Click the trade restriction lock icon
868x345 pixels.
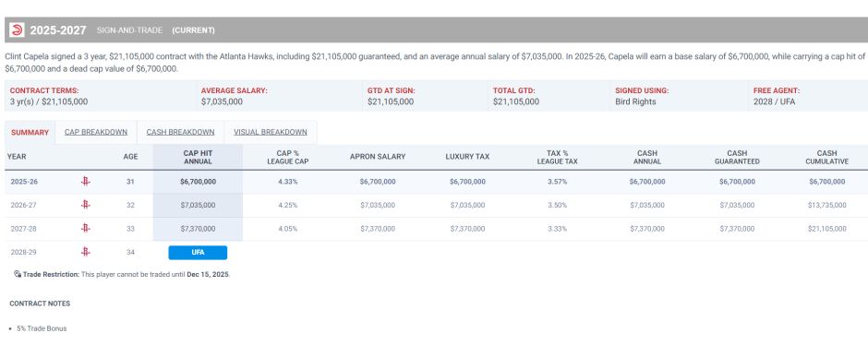[x=18, y=274]
